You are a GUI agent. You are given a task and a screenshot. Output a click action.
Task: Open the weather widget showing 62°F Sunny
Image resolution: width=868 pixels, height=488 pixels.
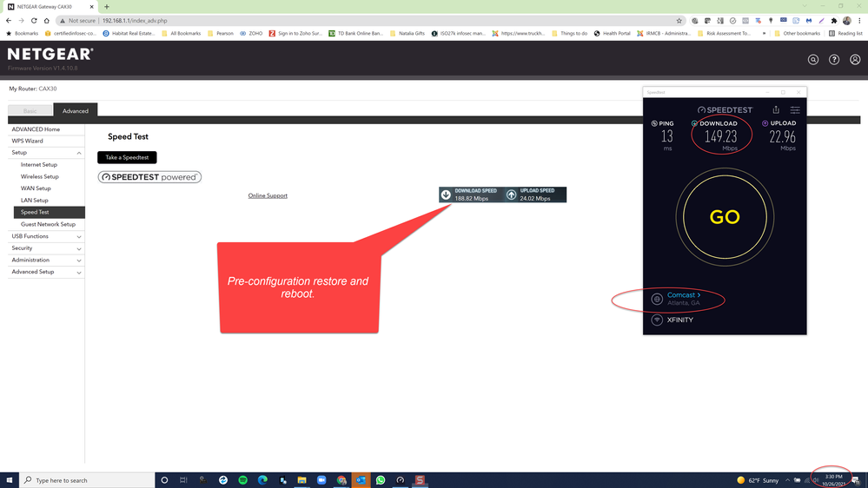coord(758,480)
